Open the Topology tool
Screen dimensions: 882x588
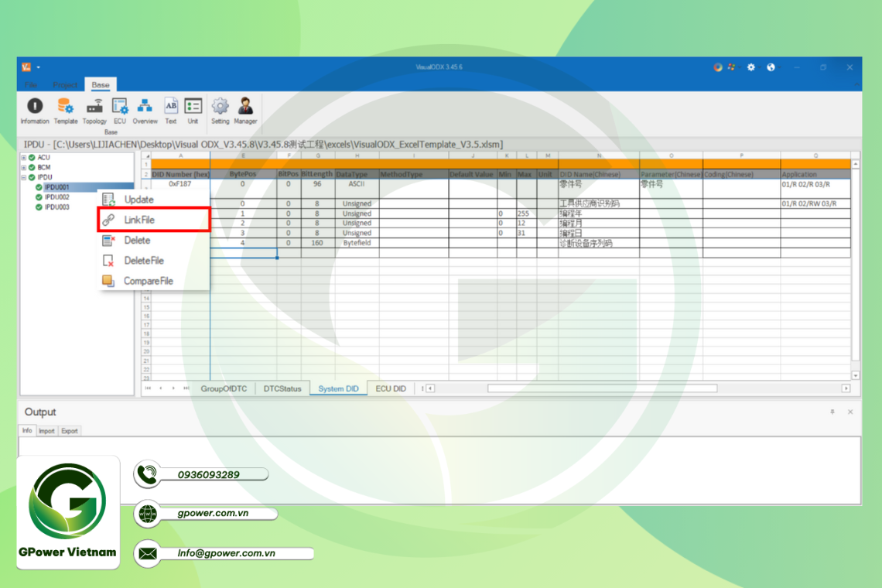pyautogui.click(x=94, y=111)
